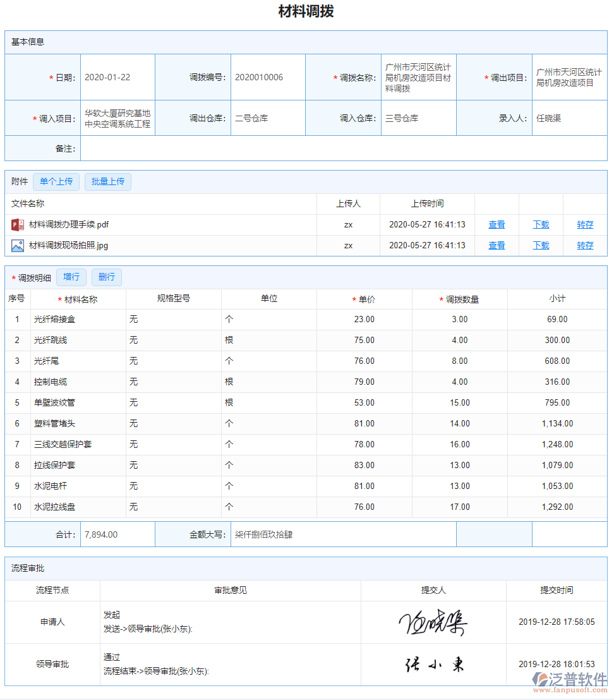614x700 pixels.
Task: Click the image icon beside 材料调拨现场拍照.jpg
Action: click(x=16, y=245)
